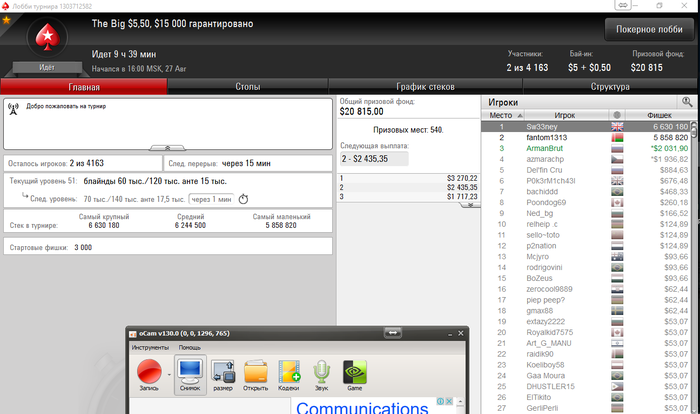Click the next payout field 2 - $2 435,35

(374, 159)
